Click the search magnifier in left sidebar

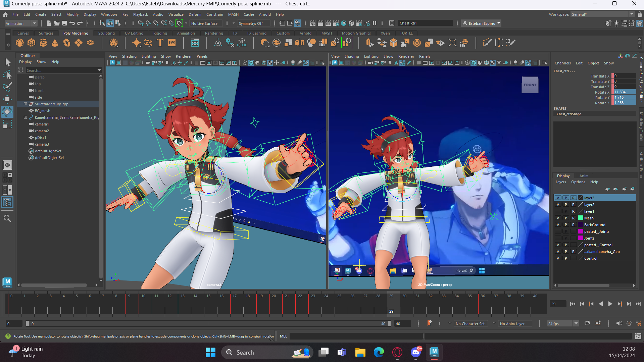7,219
